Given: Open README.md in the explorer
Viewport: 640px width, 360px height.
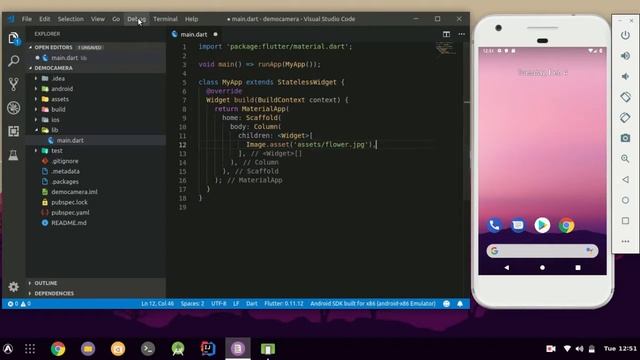Looking at the screenshot, I should coord(69,223).
